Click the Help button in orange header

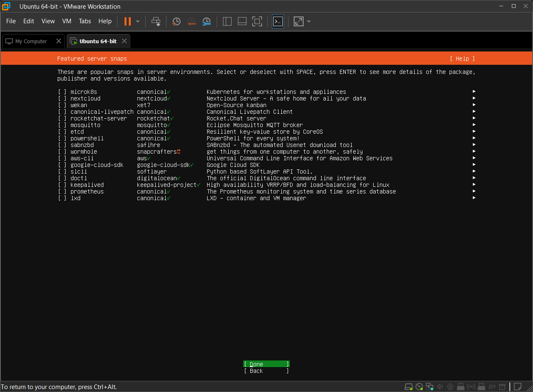click(462, 59)
